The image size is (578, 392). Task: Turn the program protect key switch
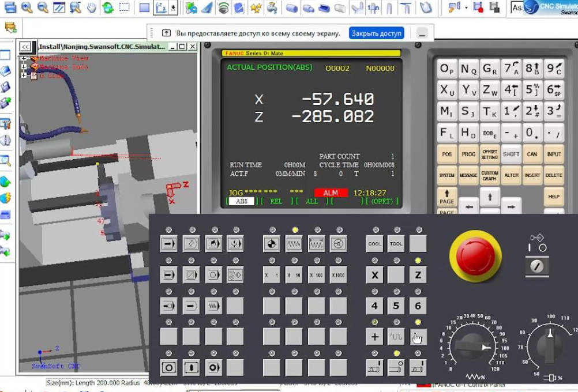pos(537,266)
